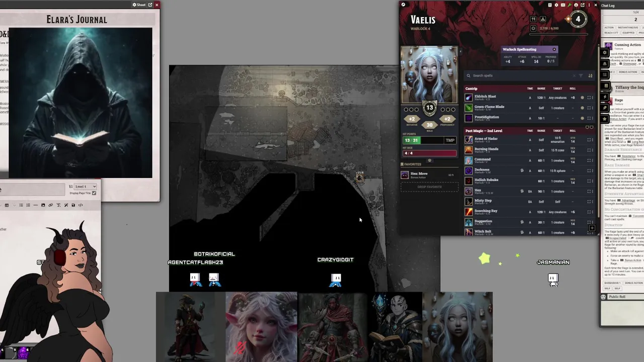Click the Scorching Ray spell icon
Screen dimensions: 644x362
pos(469,212)
